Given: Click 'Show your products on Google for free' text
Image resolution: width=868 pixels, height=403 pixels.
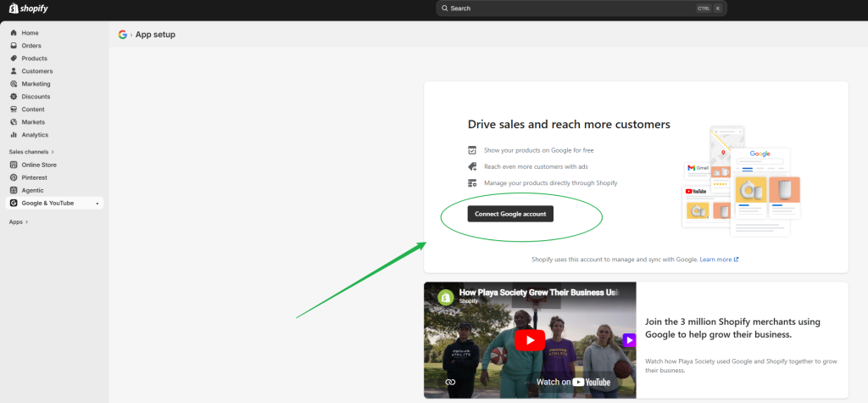Looking at the screenshot, I should click(x=538, y=150).
